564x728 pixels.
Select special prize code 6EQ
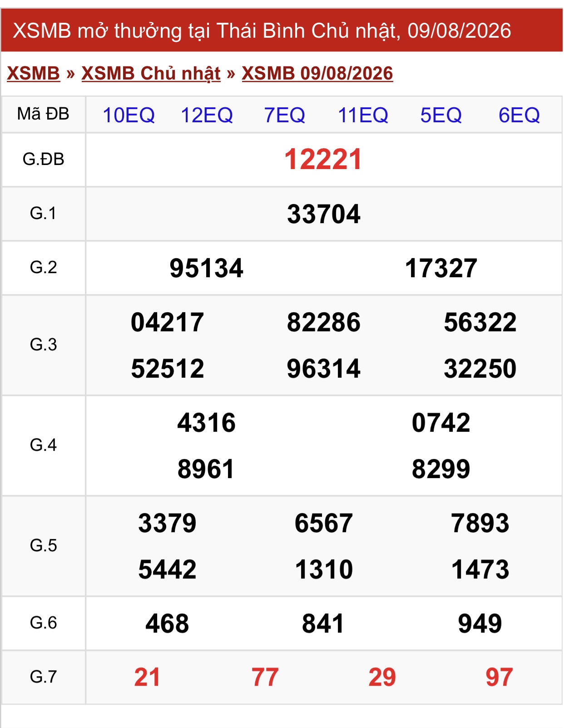point(519,115)
